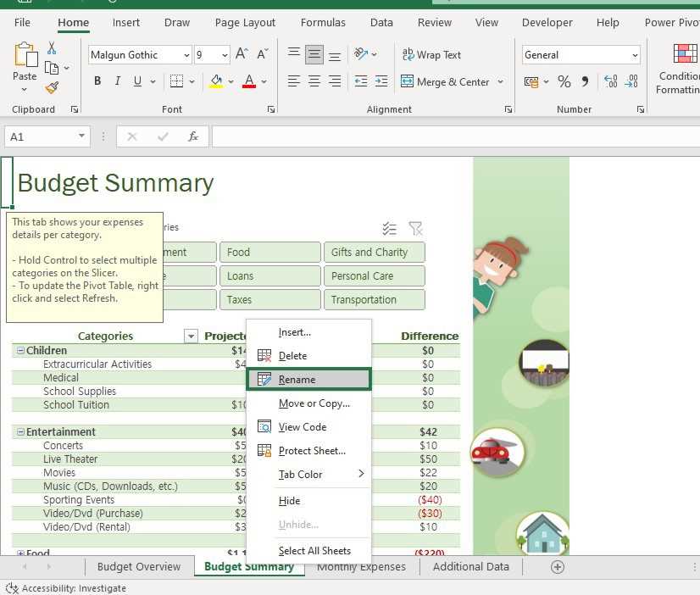
Task: Open the Orientation text angle tool
Action: 361,54
